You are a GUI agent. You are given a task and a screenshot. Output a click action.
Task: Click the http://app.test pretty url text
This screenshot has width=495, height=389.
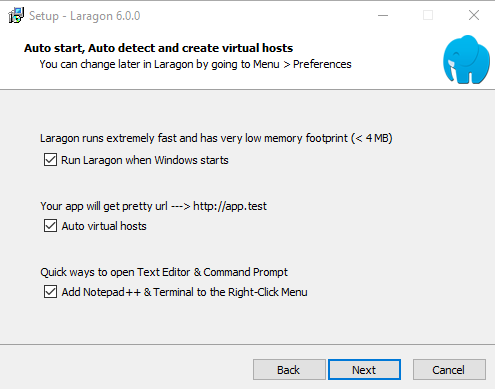click(x=230, y=206)
